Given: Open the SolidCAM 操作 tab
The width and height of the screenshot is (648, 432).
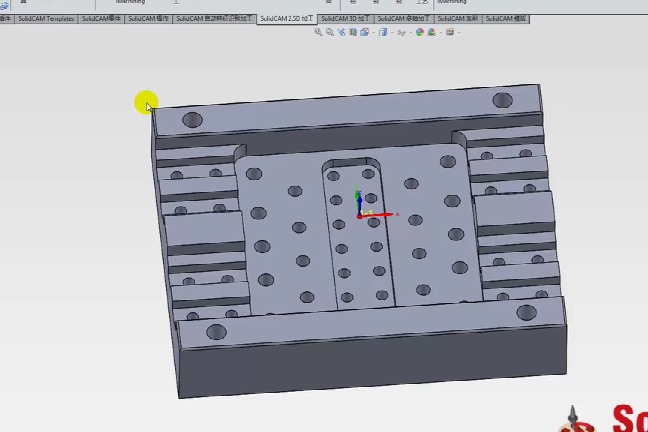Looking at the screenshot, I should pyautogui.click(x=148, y=19).
